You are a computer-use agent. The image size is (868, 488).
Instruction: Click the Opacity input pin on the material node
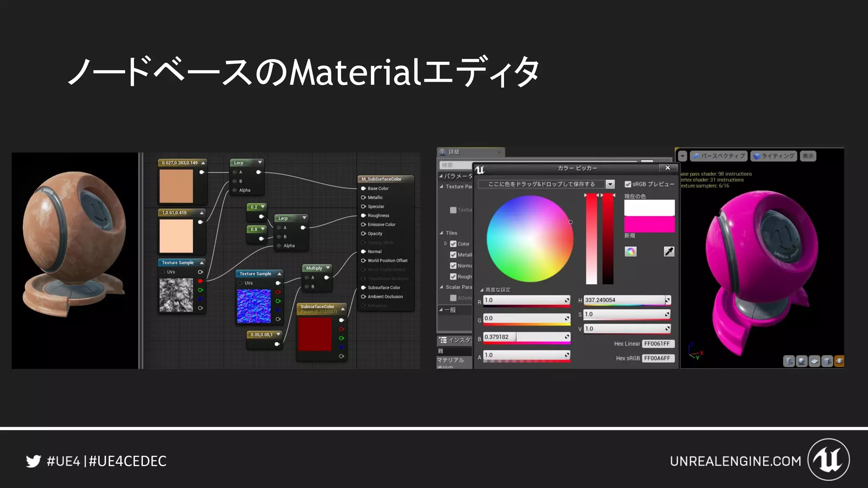pos(363,233)
